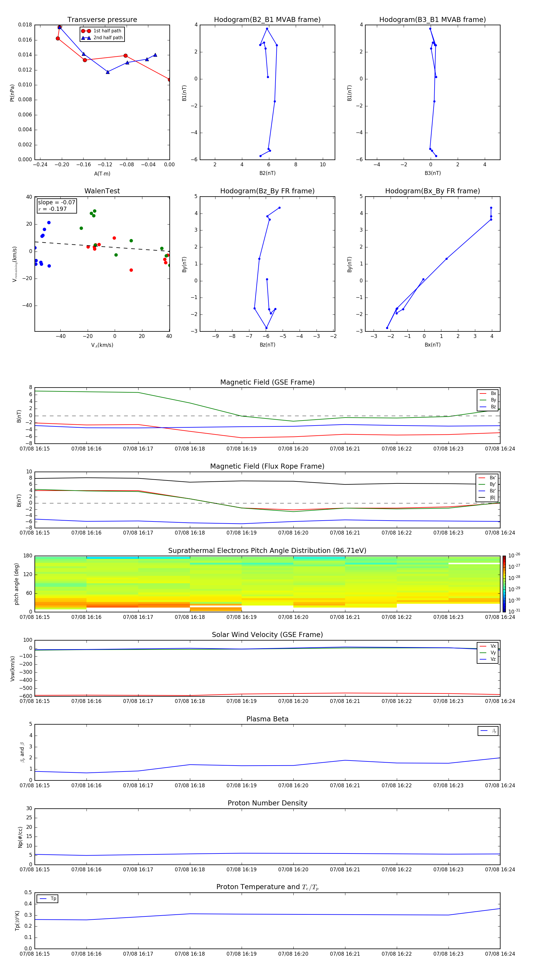Click 'By' in GSE magnetic field legend
Image resolution: width=535 pixels, height=980 pixels.
pyautogui.click(x=493, y=400)
